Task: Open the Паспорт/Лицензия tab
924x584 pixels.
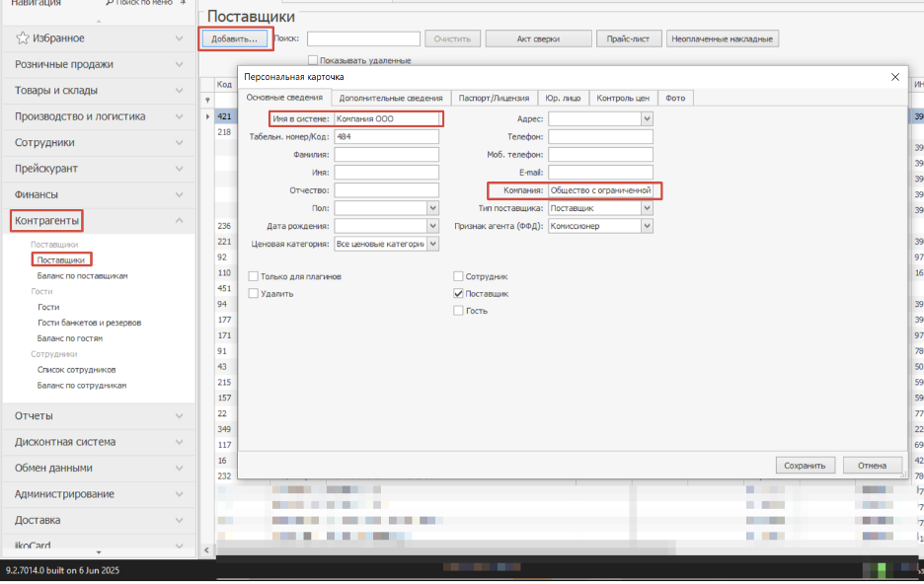Action: [x=494, y=99]
